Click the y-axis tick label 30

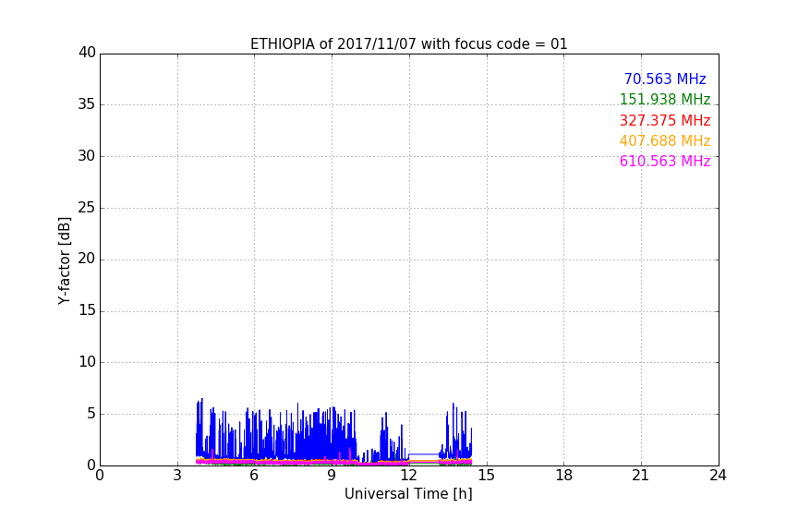click(x=87, y=156)
